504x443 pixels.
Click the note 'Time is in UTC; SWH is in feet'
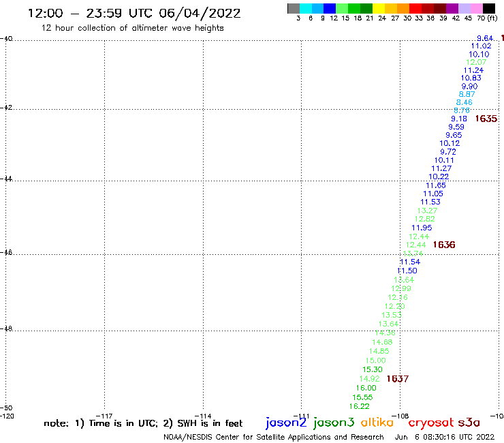pos(143,423)
